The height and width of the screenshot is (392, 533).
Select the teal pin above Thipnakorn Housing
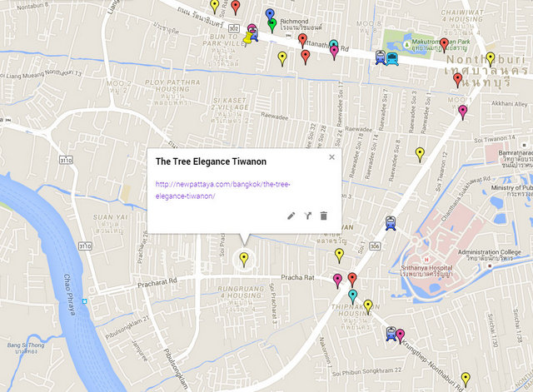[x=353, y=297]
